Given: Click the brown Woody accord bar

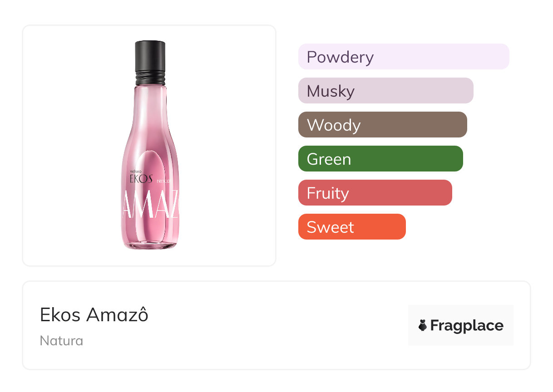Looking at the screenshot, I should (382, 125).
